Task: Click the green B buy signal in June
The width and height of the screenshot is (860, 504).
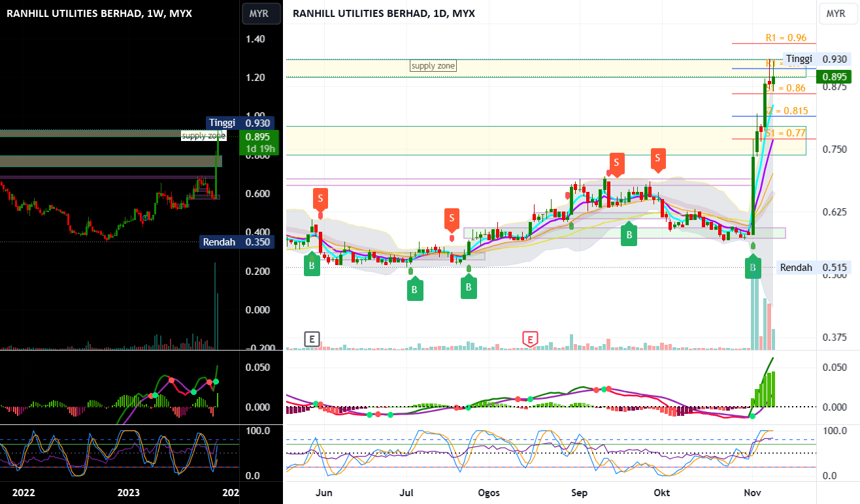Action: click(x=312, y=265)
